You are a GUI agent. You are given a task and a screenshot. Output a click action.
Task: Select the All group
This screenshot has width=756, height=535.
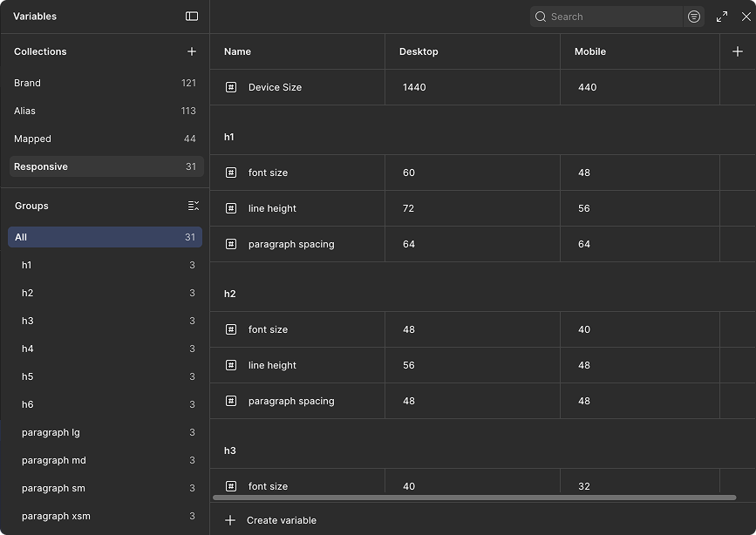tap(106, 237)
